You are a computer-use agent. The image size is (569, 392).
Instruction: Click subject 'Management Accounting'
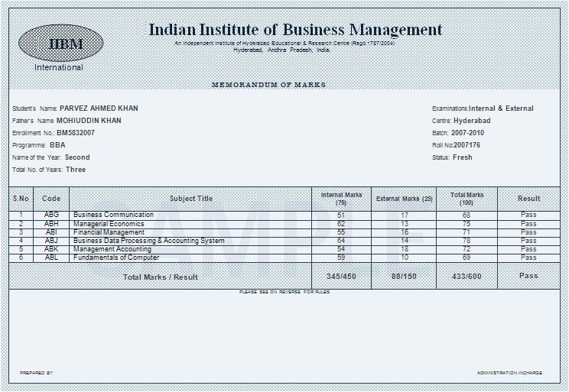point(112,249)
